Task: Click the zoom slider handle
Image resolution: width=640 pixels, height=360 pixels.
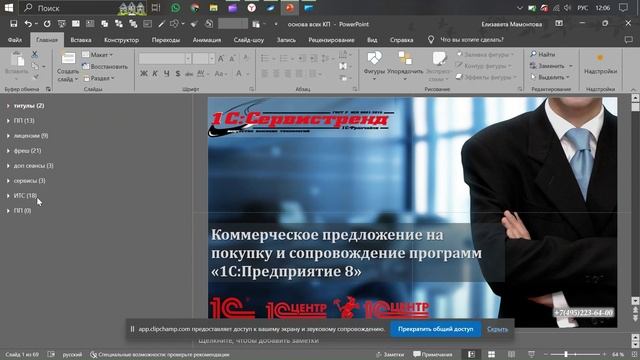Action: click(x=566, y=354)
